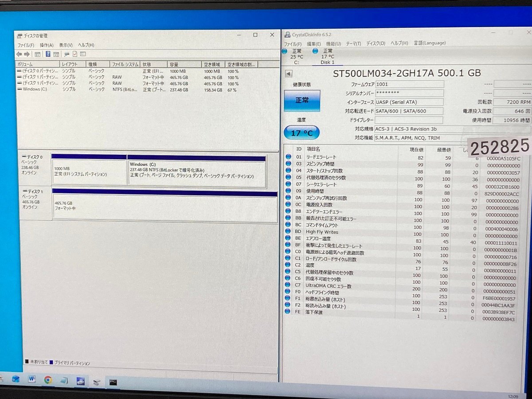Image resolution: width=532 pixels, height=399 pixels.
Task: Click the blue 正常 health status button
Action: click(x=302, y=101)
